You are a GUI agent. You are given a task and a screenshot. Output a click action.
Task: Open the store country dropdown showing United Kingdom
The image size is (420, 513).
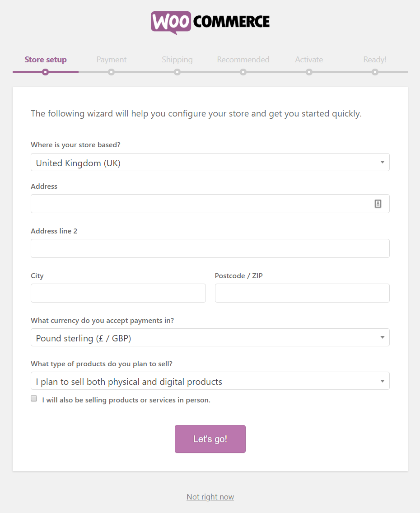pos(210,162)
